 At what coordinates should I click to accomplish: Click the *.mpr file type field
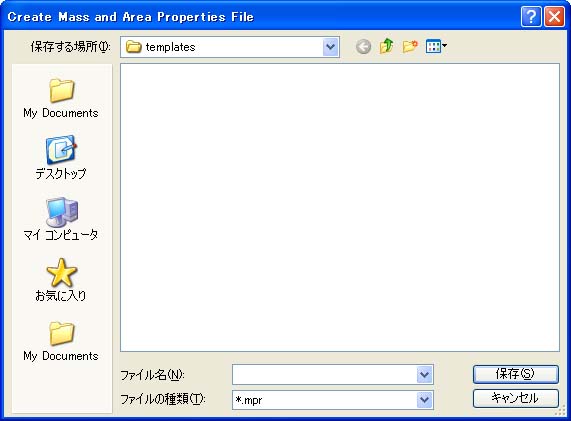(x=324, y=400)
